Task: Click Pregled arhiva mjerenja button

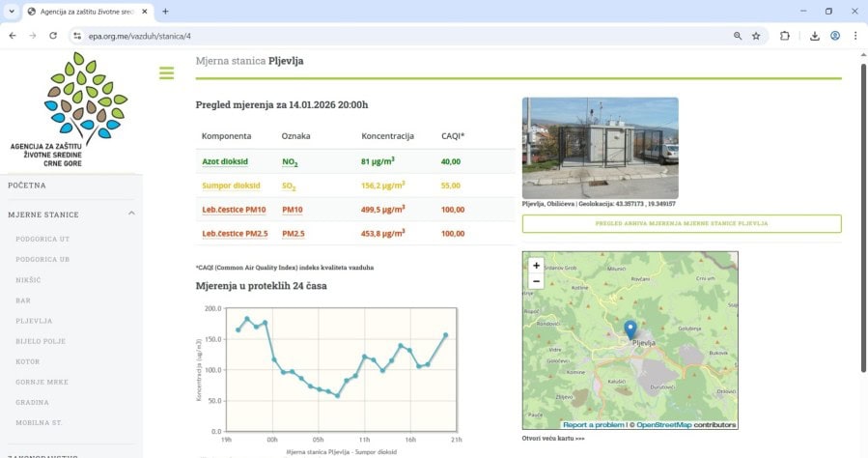Action: pos(681,223)
